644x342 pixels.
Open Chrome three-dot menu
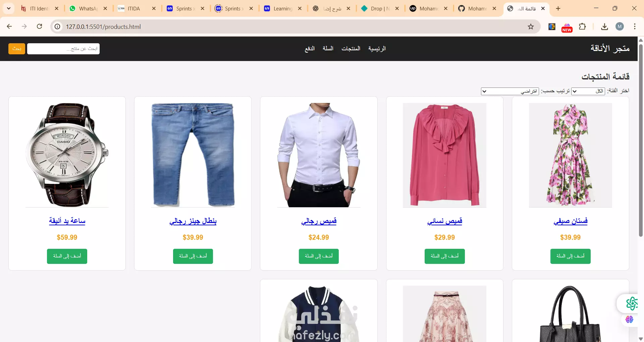coord(635,26)
